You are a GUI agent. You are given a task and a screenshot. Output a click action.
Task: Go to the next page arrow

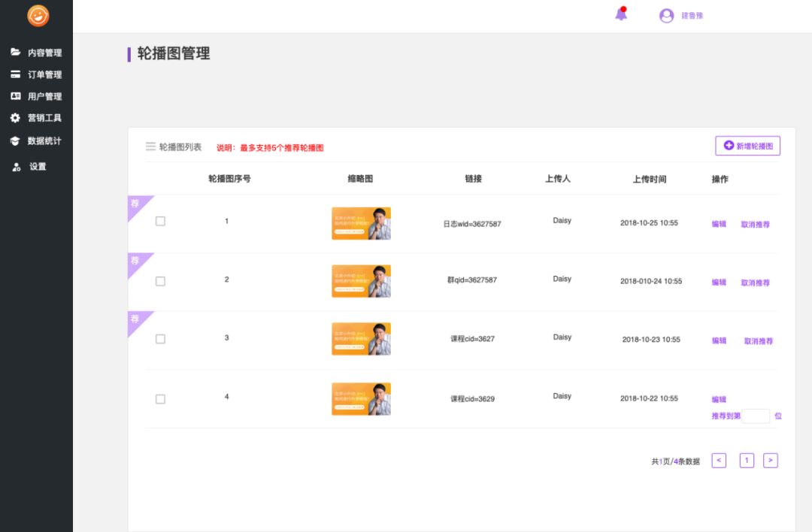[x=770, y=461]
